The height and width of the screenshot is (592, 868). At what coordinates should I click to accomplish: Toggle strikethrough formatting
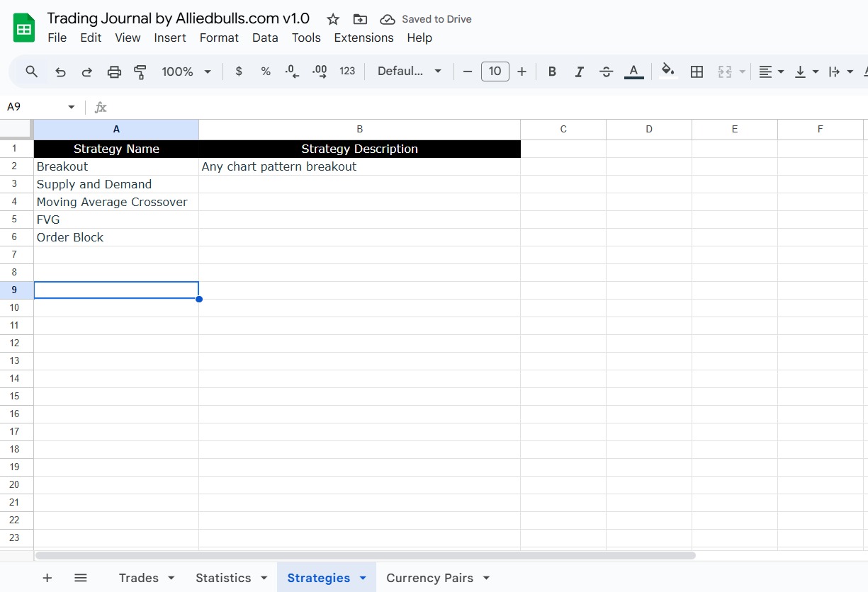coord(606,72)
